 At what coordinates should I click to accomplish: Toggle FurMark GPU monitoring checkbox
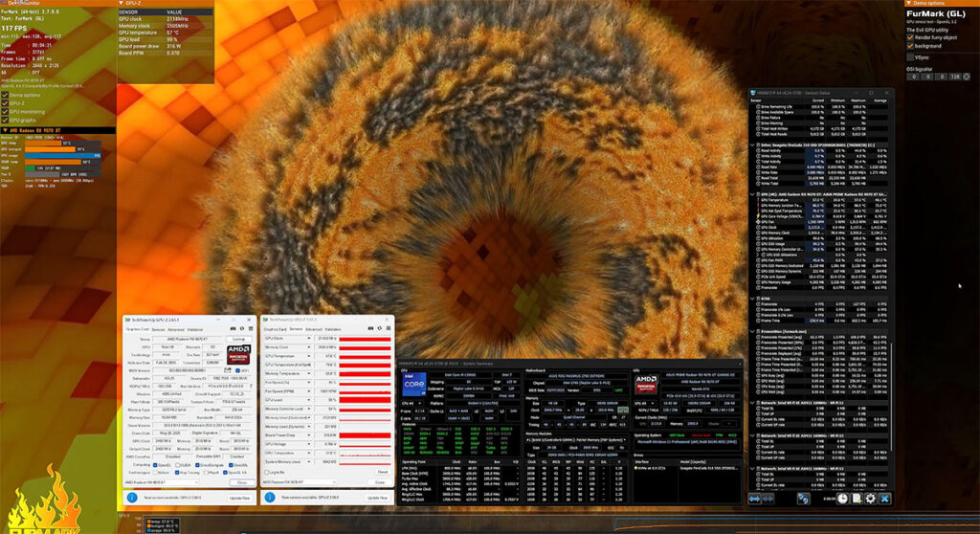point(5,112)
